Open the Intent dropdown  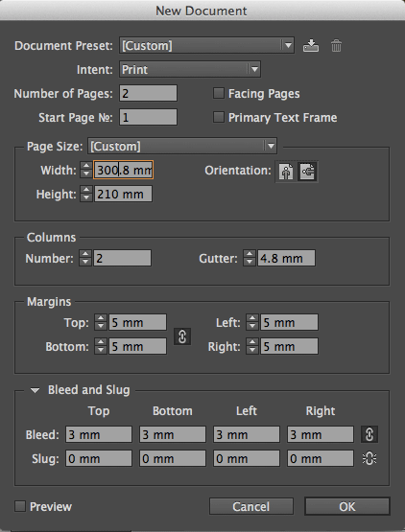click(x=190, y=70)
